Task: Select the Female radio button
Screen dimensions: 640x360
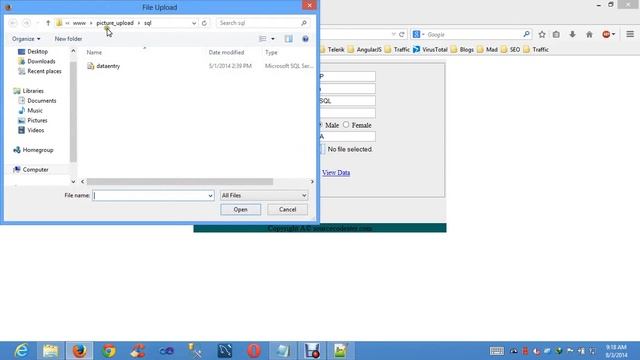Action: tap(346, 124)
